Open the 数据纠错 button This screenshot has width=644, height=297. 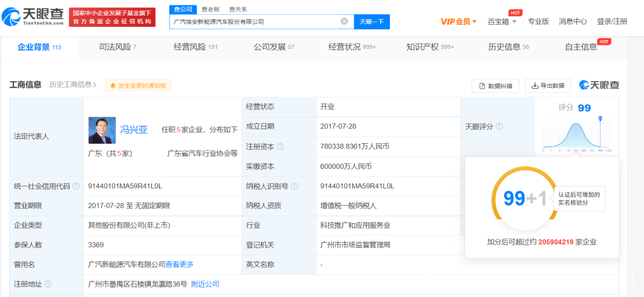click(495, 86)
